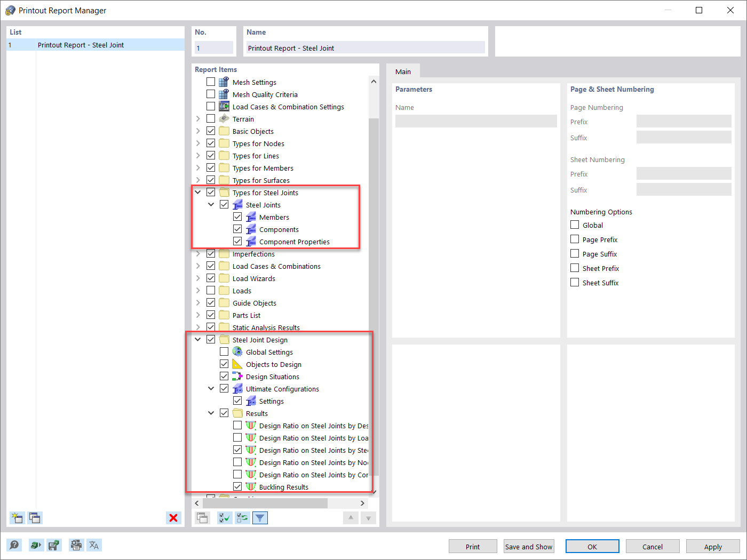Expand the Load Cases & Combinations node
The image size is (747, 560).
tap(197, 266)
